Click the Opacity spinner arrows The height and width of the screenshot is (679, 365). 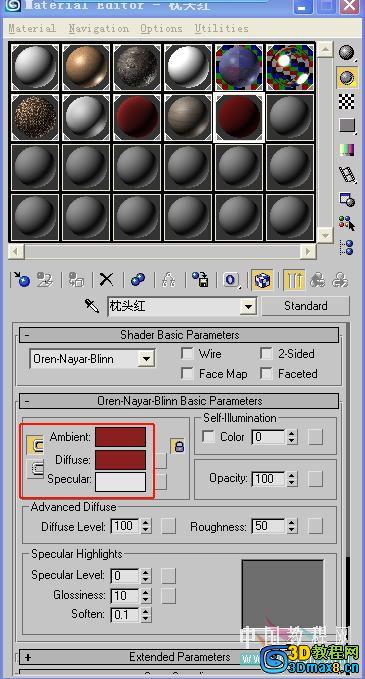292,479
